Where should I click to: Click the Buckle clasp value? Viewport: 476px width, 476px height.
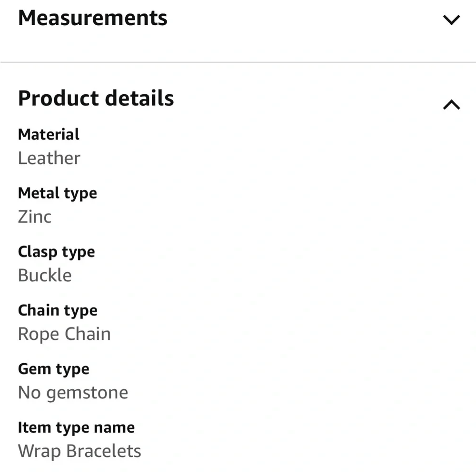45,275
